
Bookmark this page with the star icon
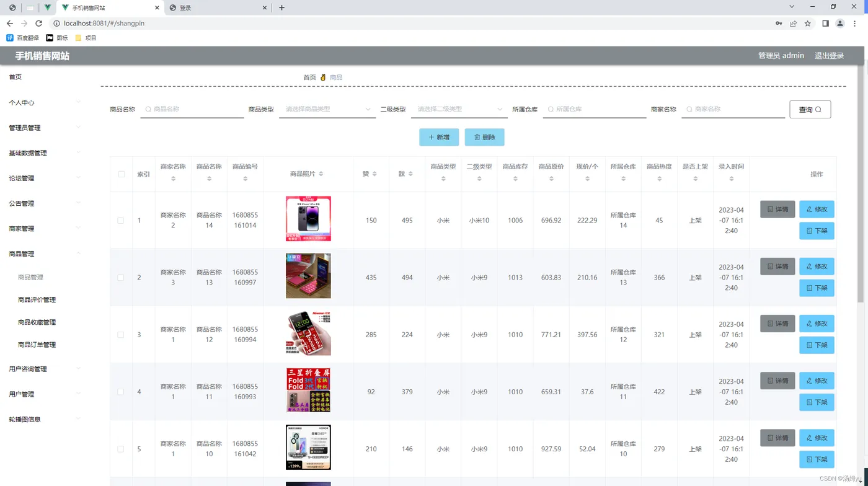808,24
